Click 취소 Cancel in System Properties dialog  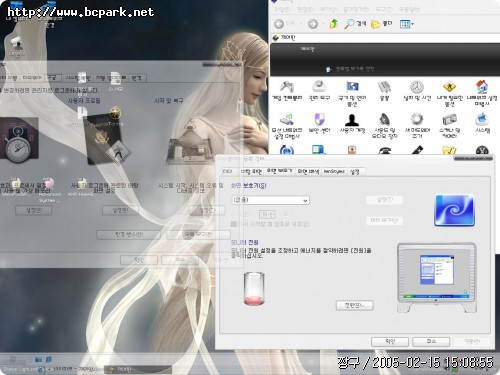tap(180, 260)
